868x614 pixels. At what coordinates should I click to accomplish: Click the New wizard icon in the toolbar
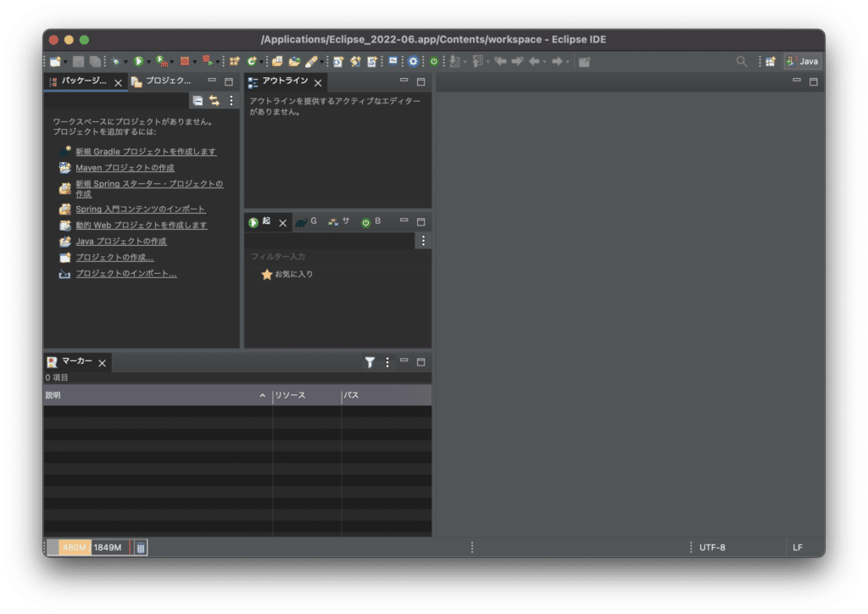53,61
